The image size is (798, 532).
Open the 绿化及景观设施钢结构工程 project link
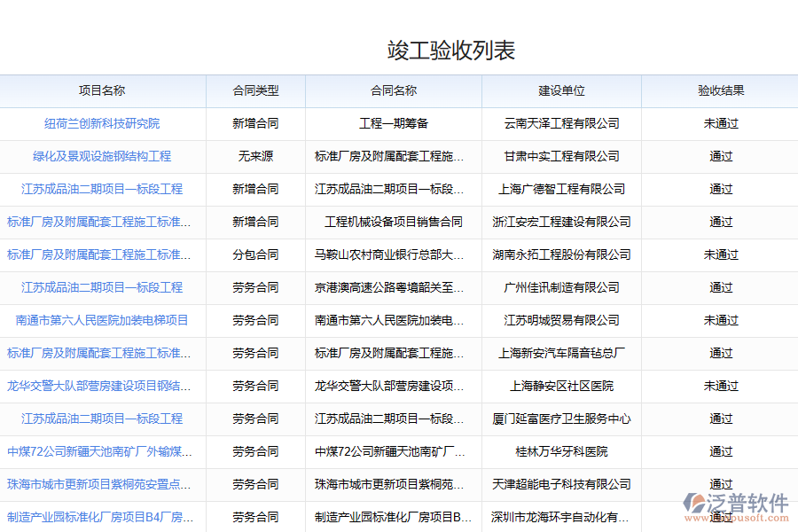(x=102, y=156)
